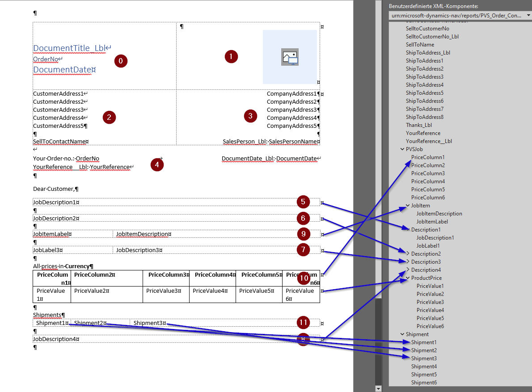Expand the Description4 tree node
This screenshot has height=392, width=532.
pyautogui.click(x=407, y=270)
